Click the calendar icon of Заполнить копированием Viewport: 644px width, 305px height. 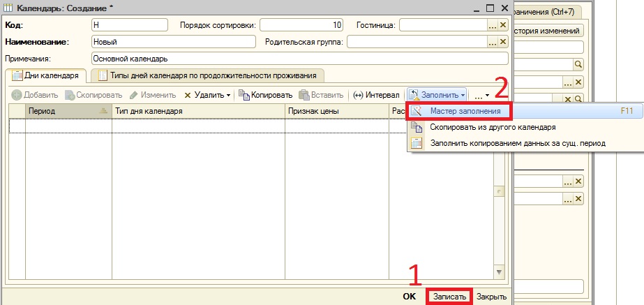pos(417,143)
